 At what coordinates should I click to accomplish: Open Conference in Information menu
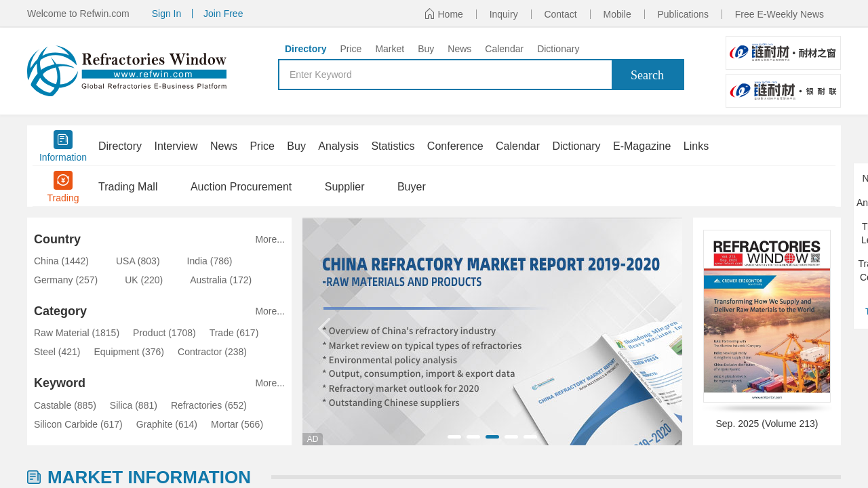pyautogui.click(x=455, y=146)
